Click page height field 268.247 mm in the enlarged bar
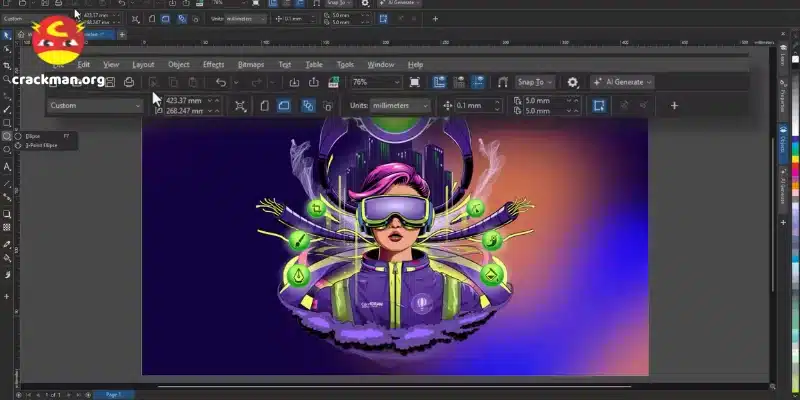 [187, 111]
